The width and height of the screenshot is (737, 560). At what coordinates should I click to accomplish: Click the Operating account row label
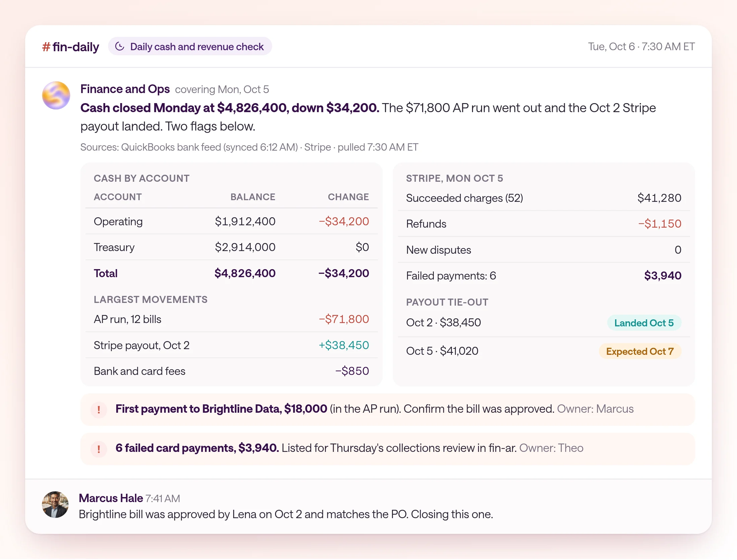point(118,222)
